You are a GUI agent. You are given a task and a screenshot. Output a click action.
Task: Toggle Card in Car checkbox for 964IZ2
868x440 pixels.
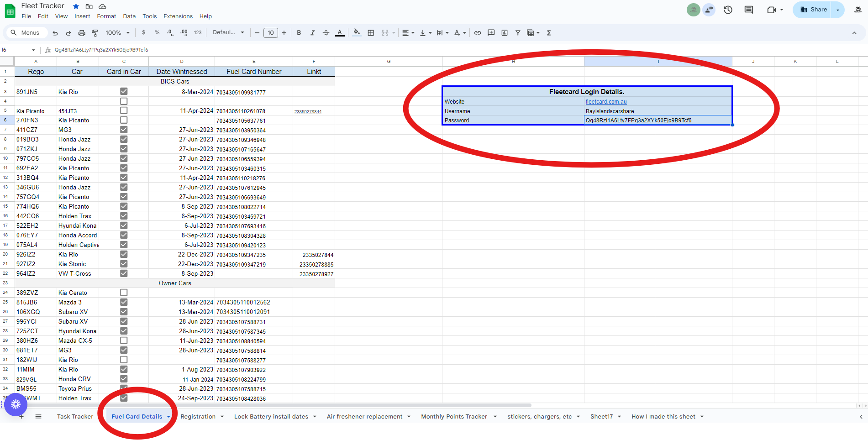tap(124, 273)
